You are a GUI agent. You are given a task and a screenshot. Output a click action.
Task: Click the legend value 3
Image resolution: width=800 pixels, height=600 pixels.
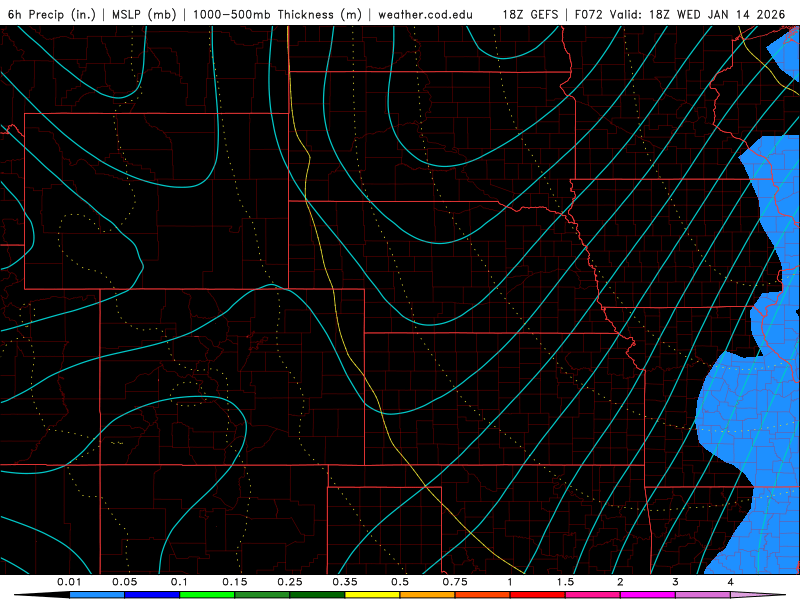click(x=676, y=582)
